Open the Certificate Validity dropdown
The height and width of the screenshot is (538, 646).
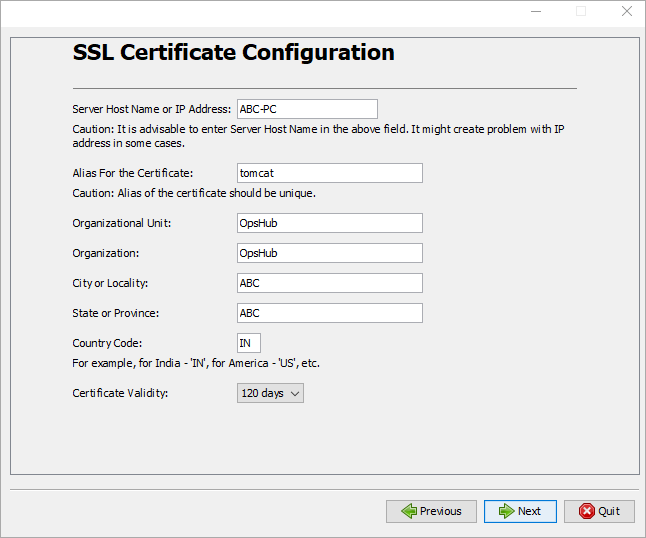(x=269, y=393)
